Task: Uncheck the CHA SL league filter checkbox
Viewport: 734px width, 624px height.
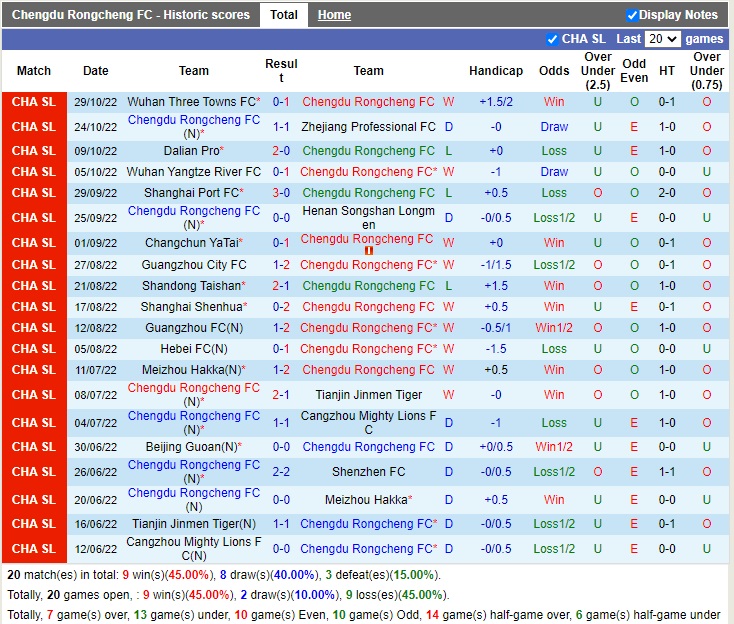Action: pos(553,39)
